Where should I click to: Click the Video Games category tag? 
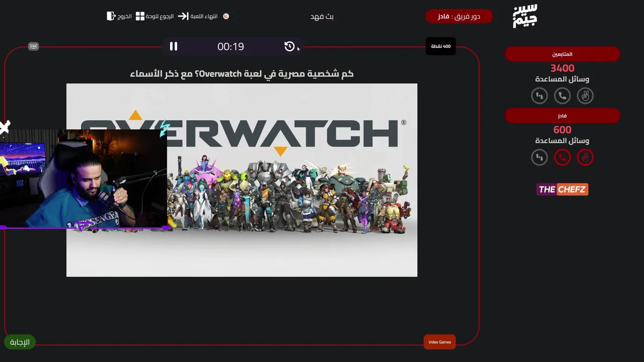pos(440,342)
